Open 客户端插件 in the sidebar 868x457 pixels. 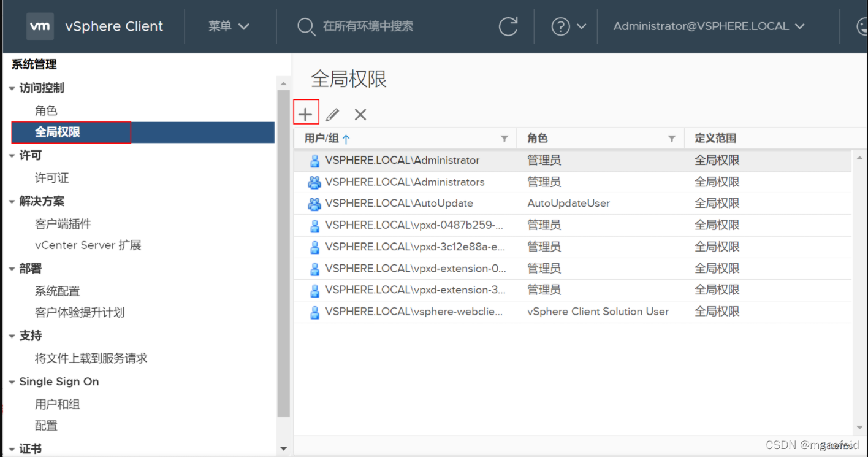point(63,224)
